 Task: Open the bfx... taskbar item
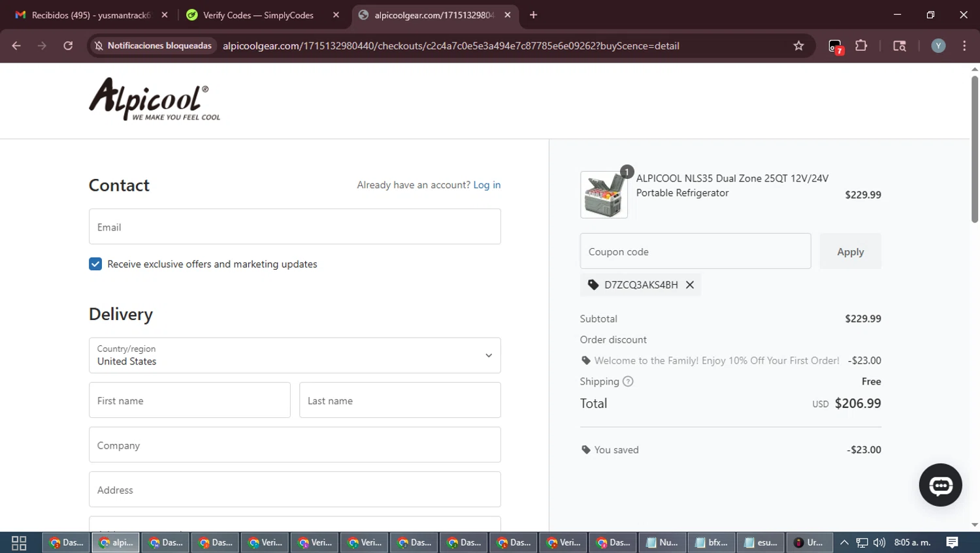pos(711,543)
